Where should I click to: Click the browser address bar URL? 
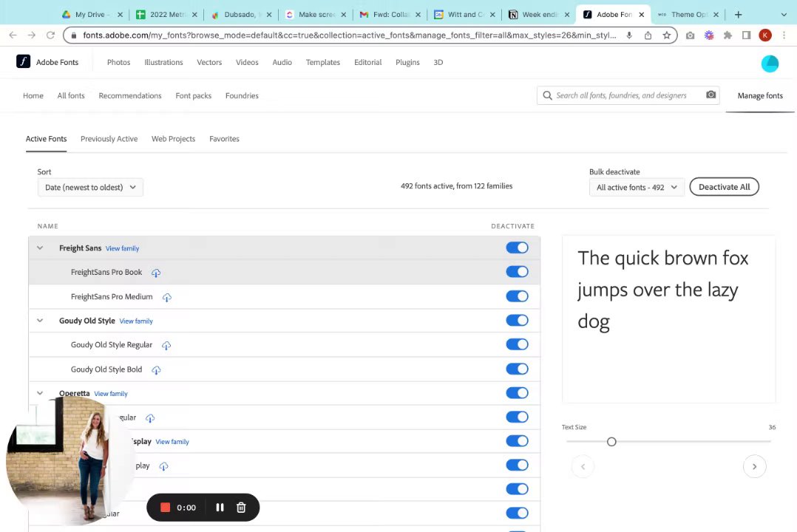click(x=349, y=35)
